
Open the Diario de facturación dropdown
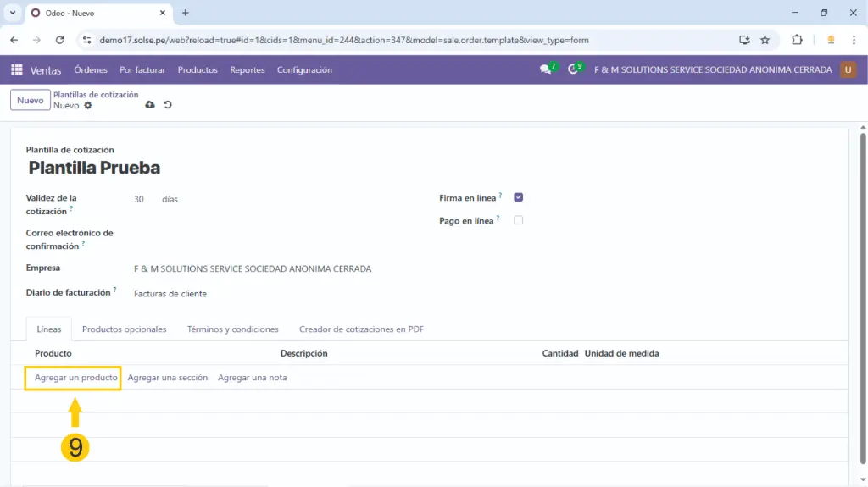254,294
